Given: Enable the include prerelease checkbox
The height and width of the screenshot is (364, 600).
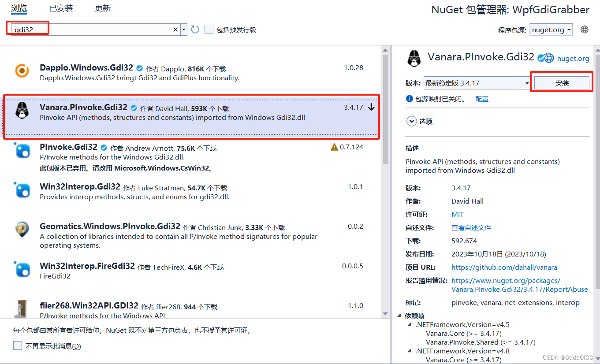Looking at the screenshot, I should [209, 30].
